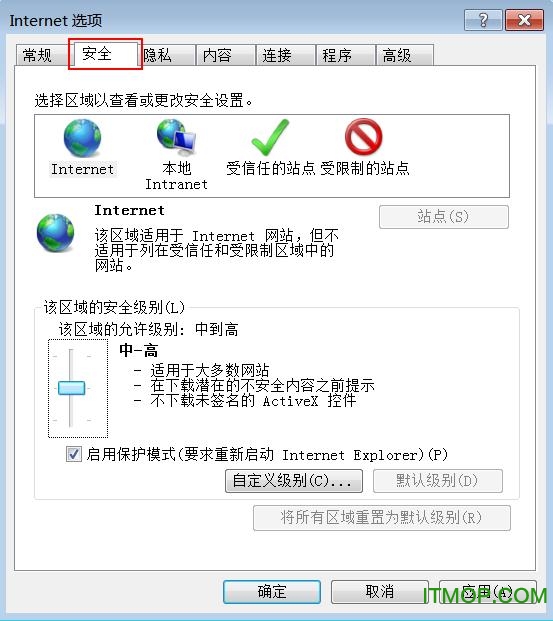Choose the 受信任的站点 green checkmark icon
The height and width of the screenshot is (621, 553).
(270, 137)
